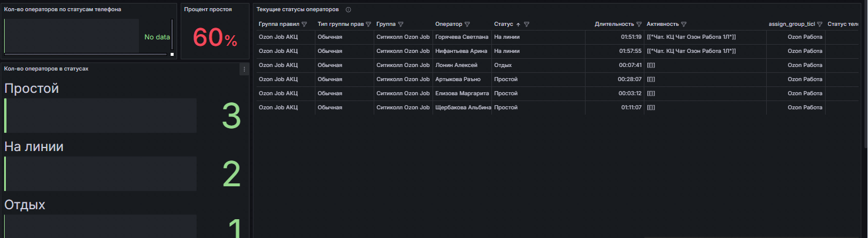Open the Длительность column filter
Viewport: 868px width, 238px height.
639,25
